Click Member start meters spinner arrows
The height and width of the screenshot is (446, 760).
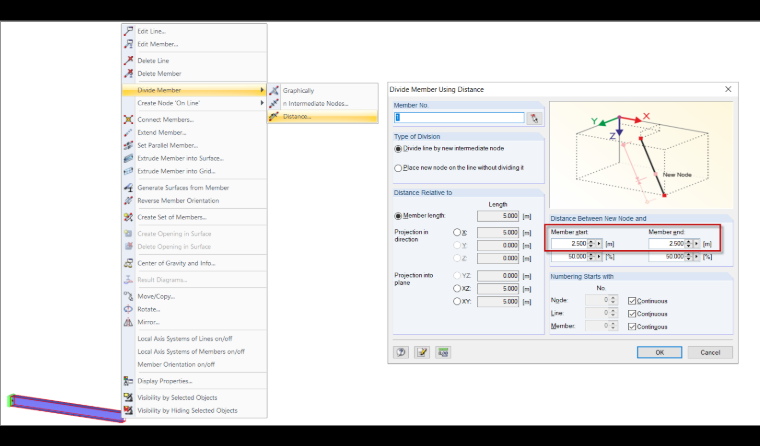[591, 244]
